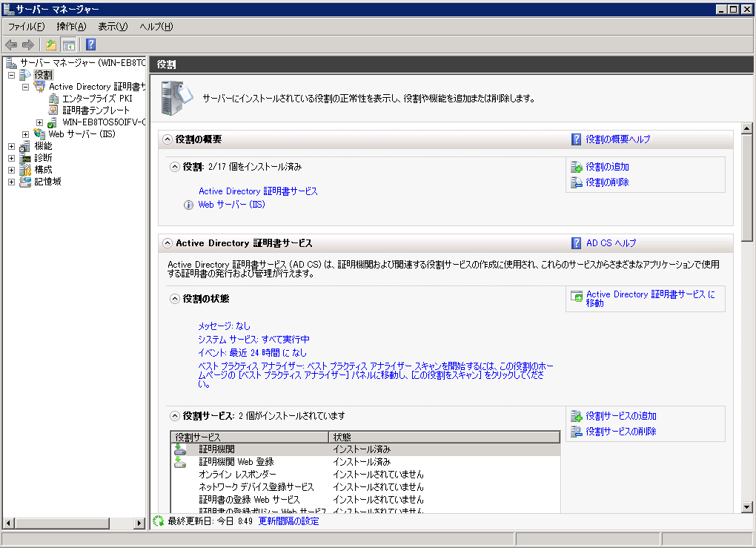
Task: Click the 更新間隔の設定 link
Action: tap(289, 521)
